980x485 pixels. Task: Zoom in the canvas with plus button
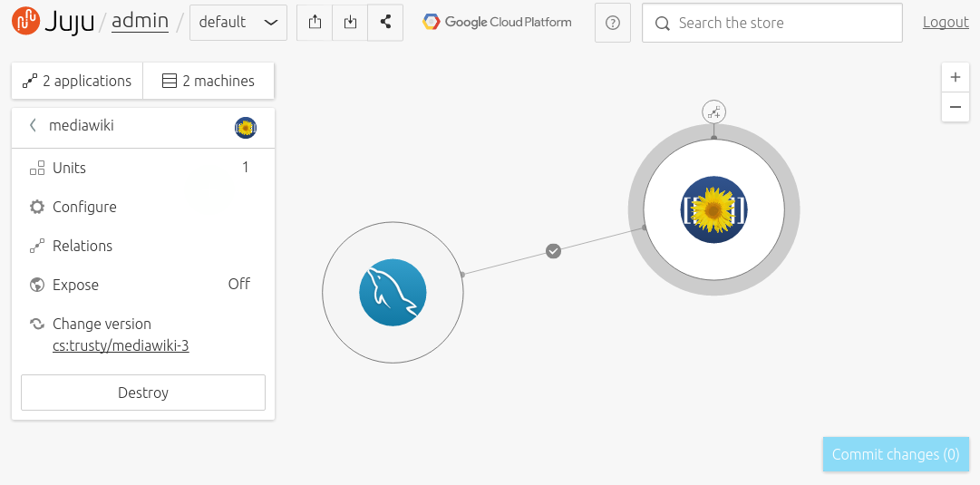click(x=955, y=77)
